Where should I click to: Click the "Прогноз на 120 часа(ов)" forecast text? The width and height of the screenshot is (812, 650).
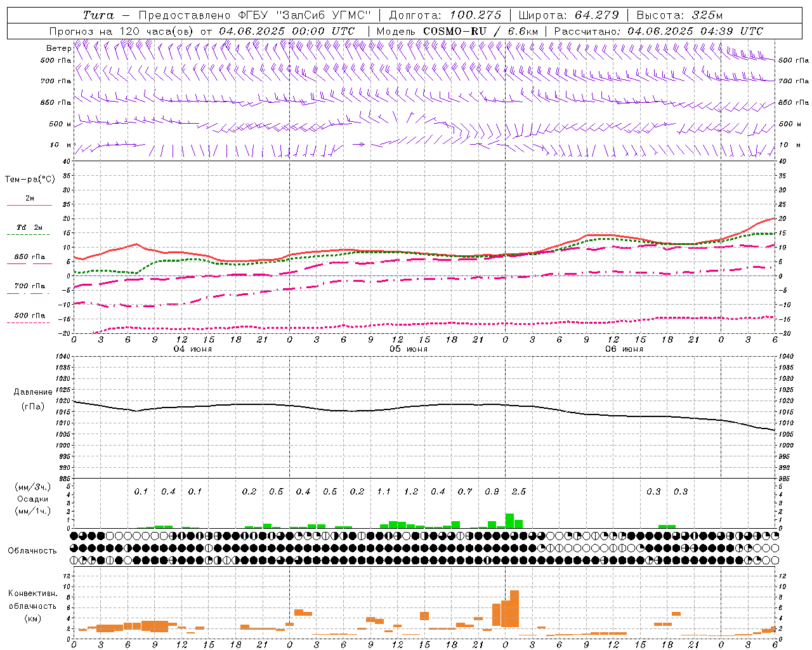[122, 31]
